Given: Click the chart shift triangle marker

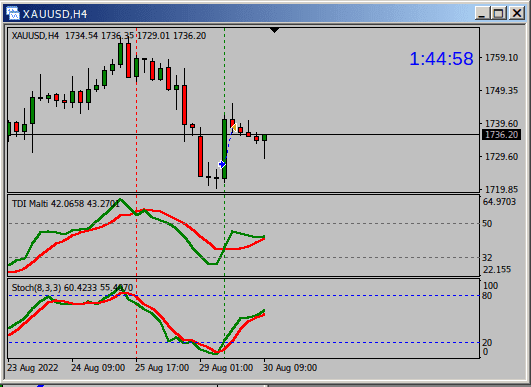Looking at the screenshot, I should pos(274,30).
